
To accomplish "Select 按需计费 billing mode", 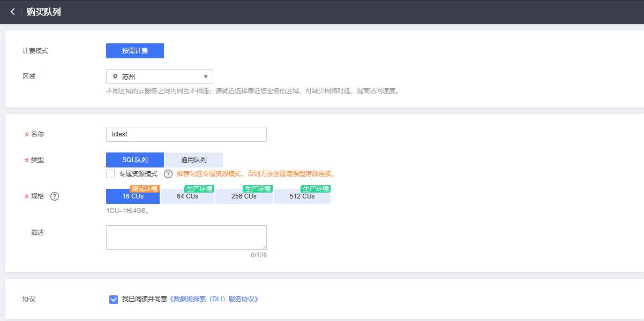I will click(135, 51).
